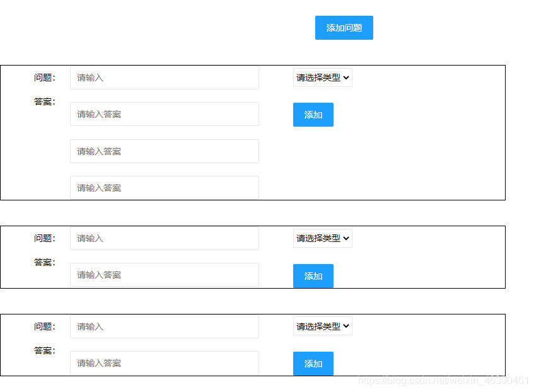Click the 添加 button in the first question block
The height and width of the screenshot is (392, 534).
[313, 114]
